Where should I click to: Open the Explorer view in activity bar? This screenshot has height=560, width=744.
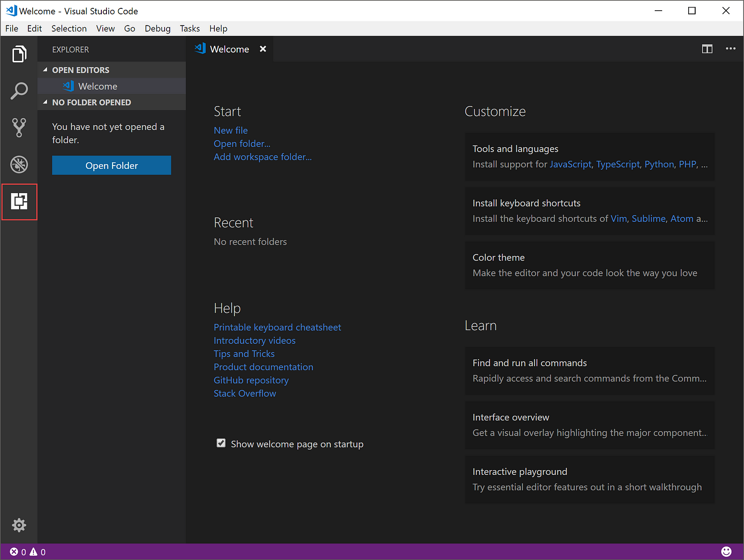[19, 54]
